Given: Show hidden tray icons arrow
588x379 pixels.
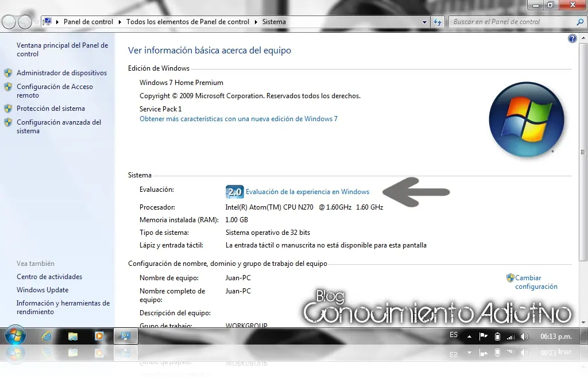Looking at the screenshot, I should click(469, 337).
